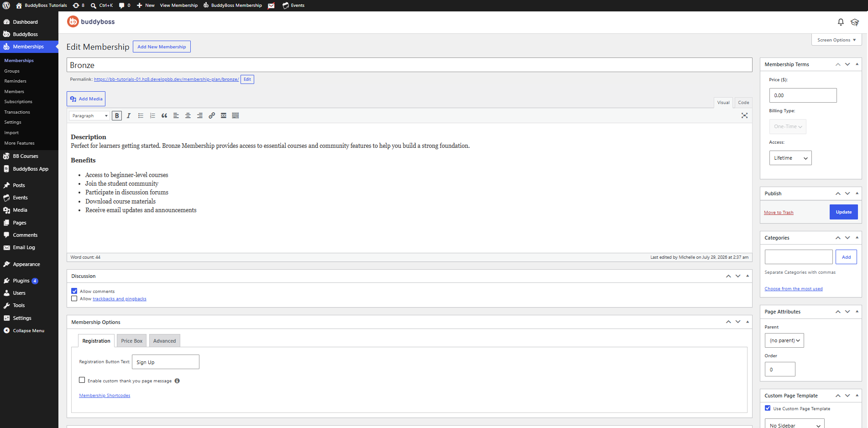Enable custom thank you page message

(x=82, y=380)
